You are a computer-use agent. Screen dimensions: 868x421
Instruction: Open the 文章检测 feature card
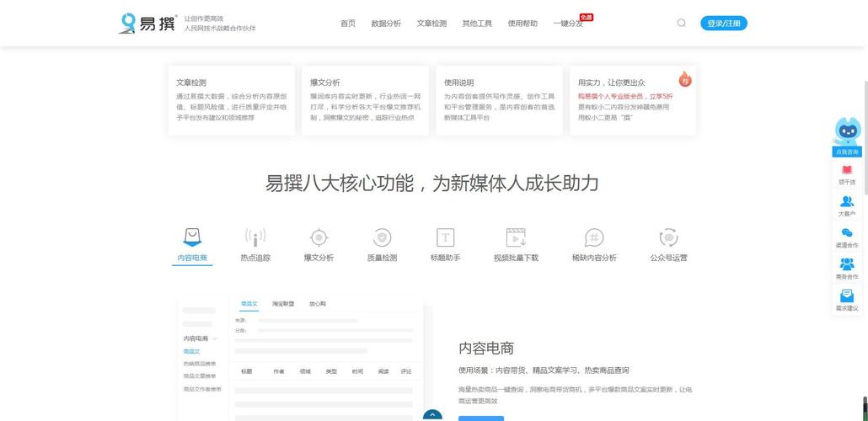[232, 100]
